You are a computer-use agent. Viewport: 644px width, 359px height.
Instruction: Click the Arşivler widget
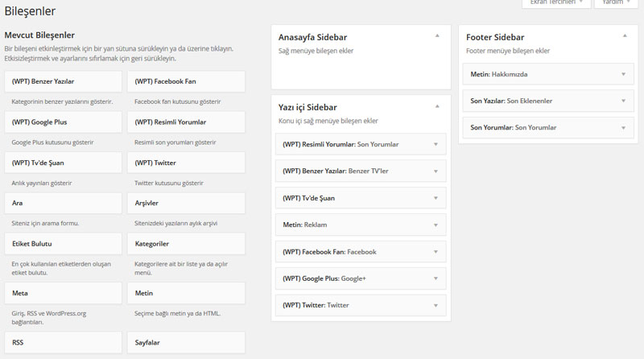click(x=186, y=203)
